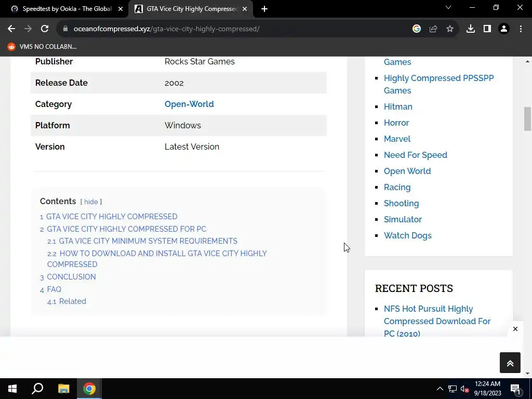The width and height of the screenshot is (532, 399).
Task: Go back to the previous page
Action: [x=11, y=29]
